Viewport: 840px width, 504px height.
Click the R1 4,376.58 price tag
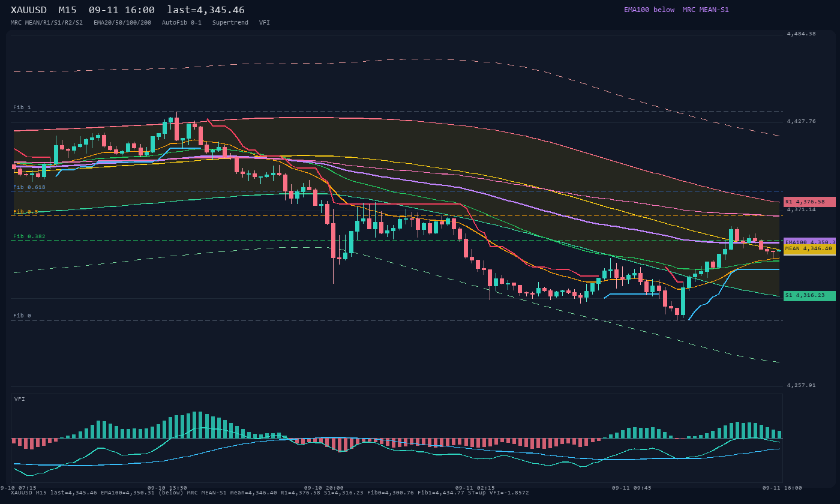click(809, 202)
